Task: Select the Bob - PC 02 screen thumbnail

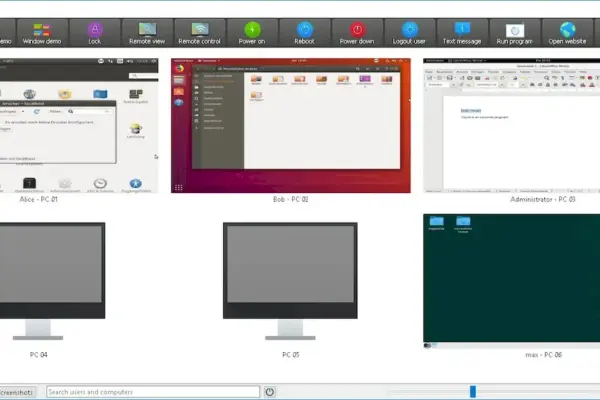Action: pos(291,126)
